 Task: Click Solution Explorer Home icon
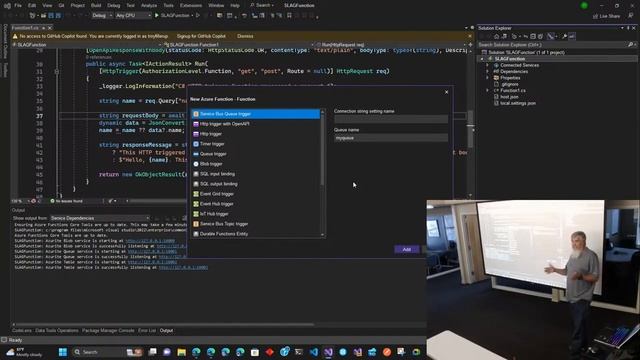[496, 36]
